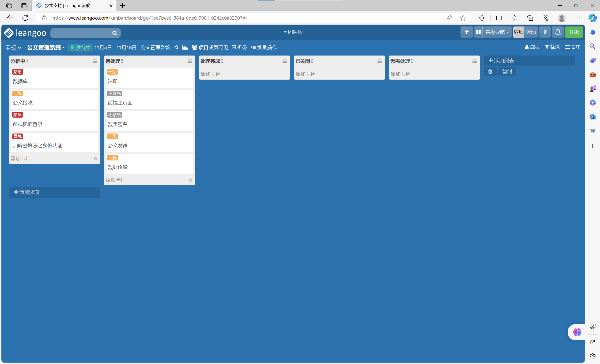
Task: Click the help question mark icon
Action: [545, 32]
